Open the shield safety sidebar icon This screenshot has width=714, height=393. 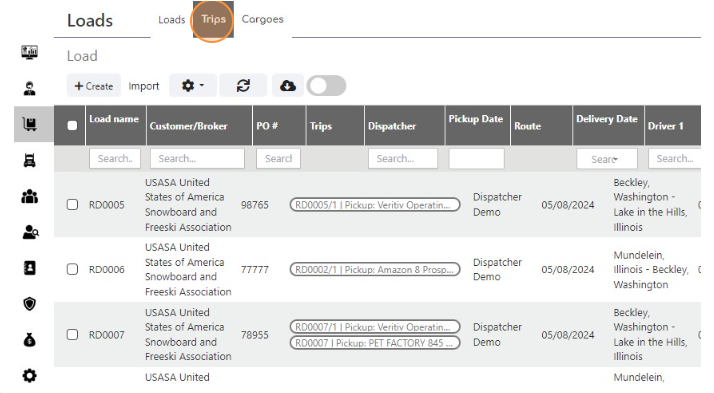pos(30,304)
